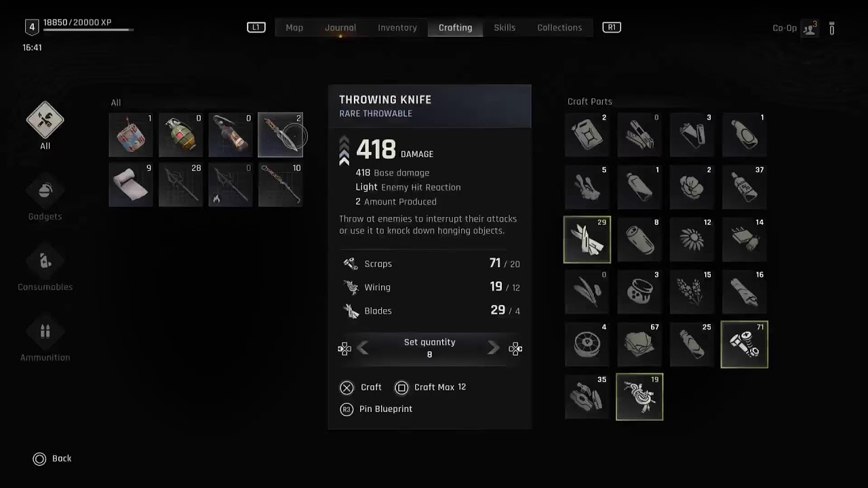Increase set quantity with right arrow
Screen dimensions: 868x488
point(494,348)
